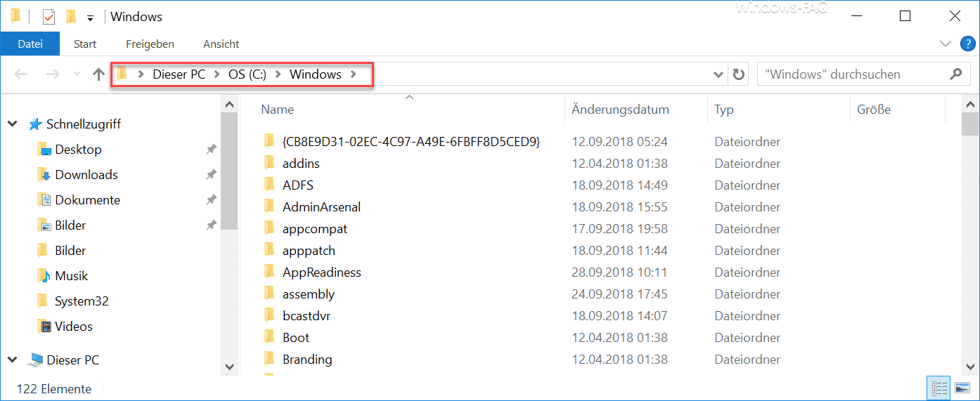This screenshot has width=980, height=401.
Task: Switch to the Start ribbon tab
Action: coord(85,44)
